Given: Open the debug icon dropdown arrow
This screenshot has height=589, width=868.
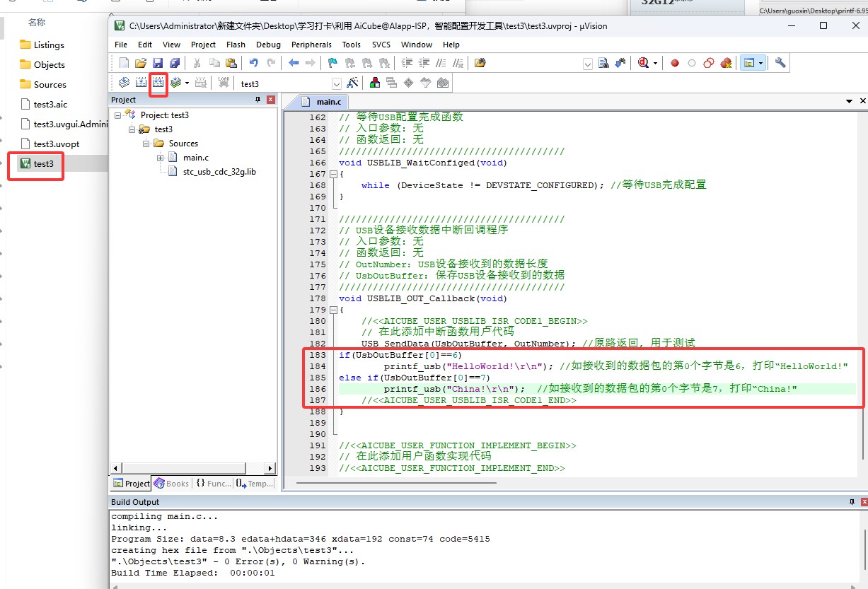Looking at the screenshot, I should (x=655, y=63).
